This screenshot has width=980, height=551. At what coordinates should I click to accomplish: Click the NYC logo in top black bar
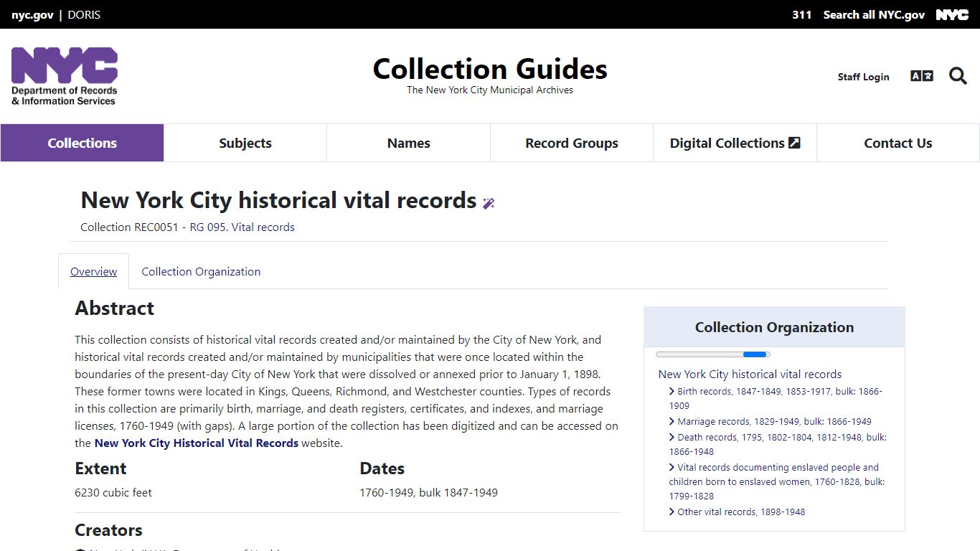(x=952, y=14)
